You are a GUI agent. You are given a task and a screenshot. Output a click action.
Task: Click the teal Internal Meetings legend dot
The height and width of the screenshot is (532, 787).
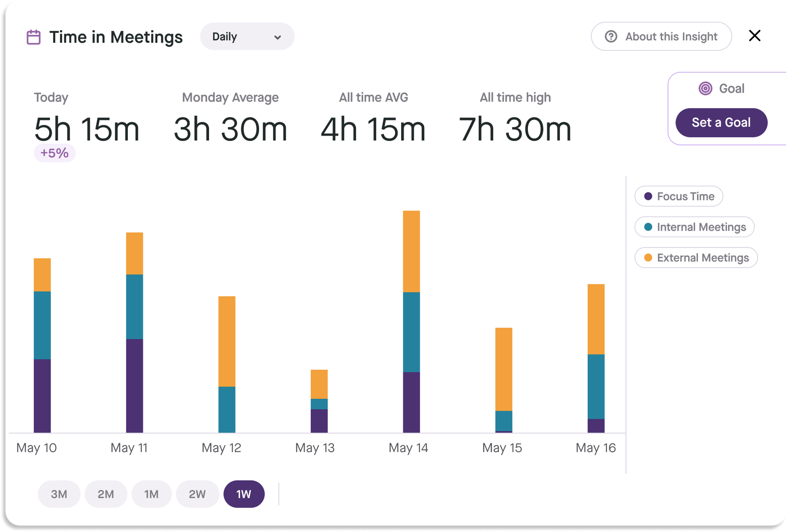coord(648,227)
